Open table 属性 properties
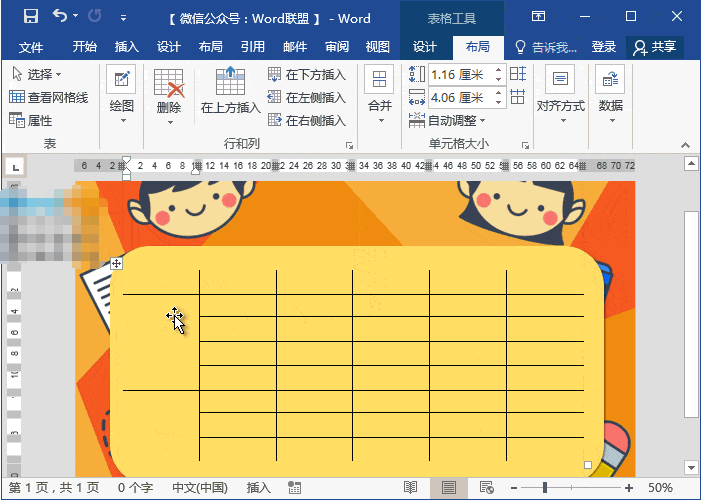The height and width of the screenshot is (501, 701). [31, 121]
